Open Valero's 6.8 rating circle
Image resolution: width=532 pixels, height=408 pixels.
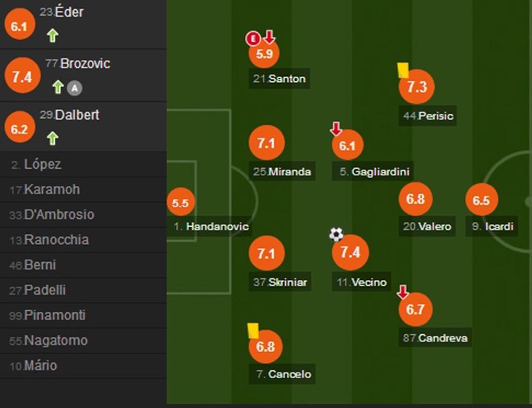click(415, 199)
